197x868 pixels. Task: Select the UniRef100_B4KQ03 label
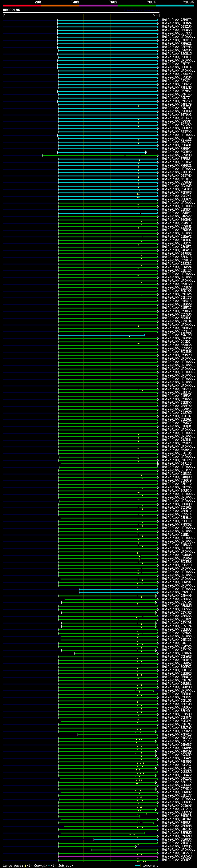click(x=177, y=477)
